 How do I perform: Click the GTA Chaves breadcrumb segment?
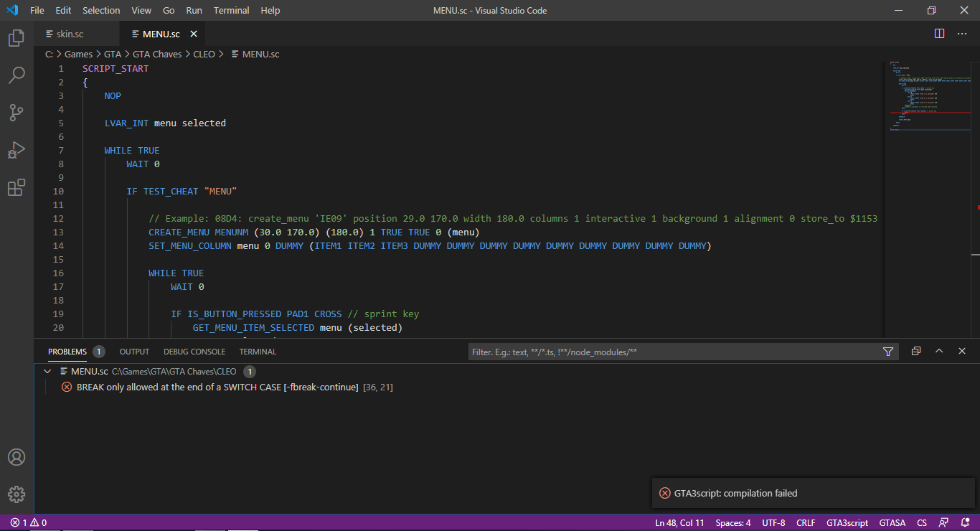157,54
